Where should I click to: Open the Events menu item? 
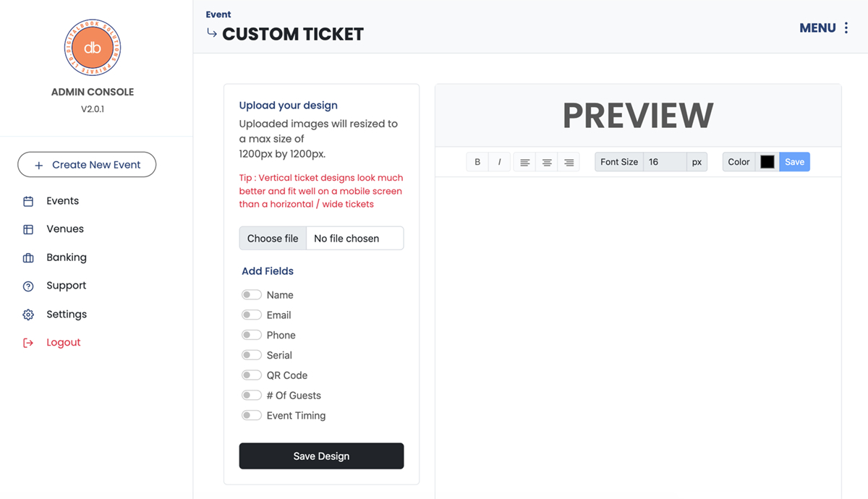pos(62,201)
